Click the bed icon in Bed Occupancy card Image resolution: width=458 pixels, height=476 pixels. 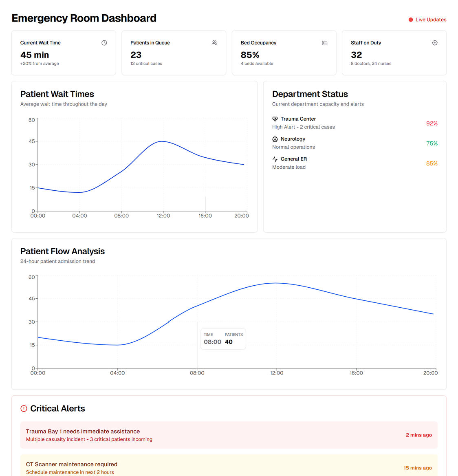click(x=324, y=43)
